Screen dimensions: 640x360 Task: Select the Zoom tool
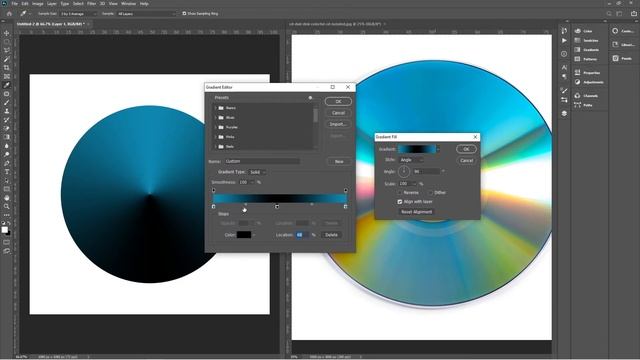pyautogui.click(x=7, y=207)
